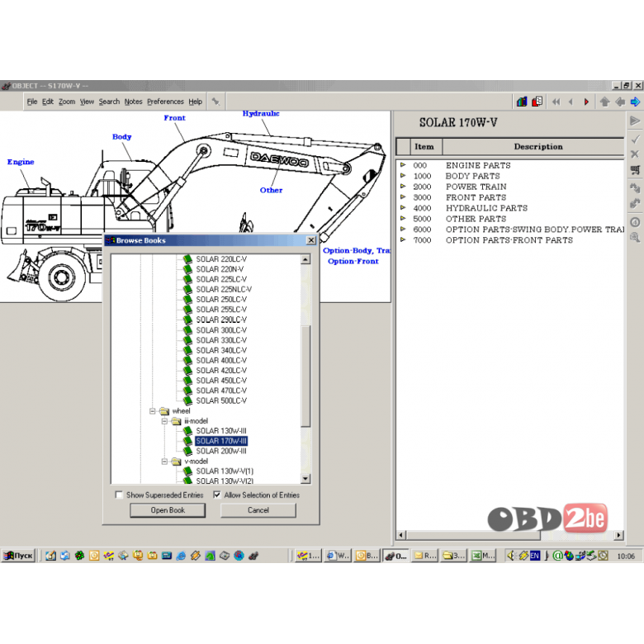Select the SOLAR 220LC-V book icon
This screenshot has width=644, height=644.
(187, 259)
